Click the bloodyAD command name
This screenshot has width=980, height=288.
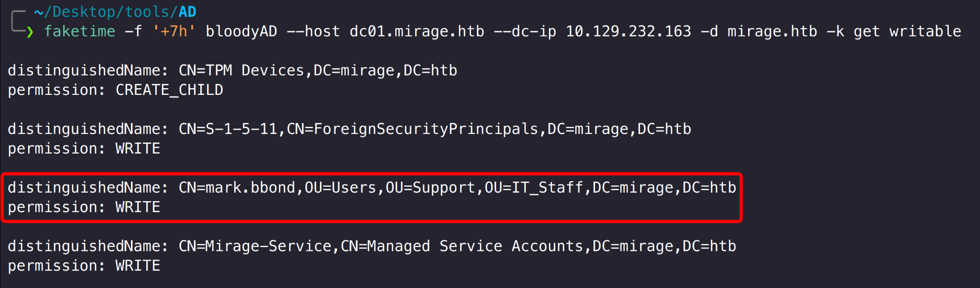241,31
